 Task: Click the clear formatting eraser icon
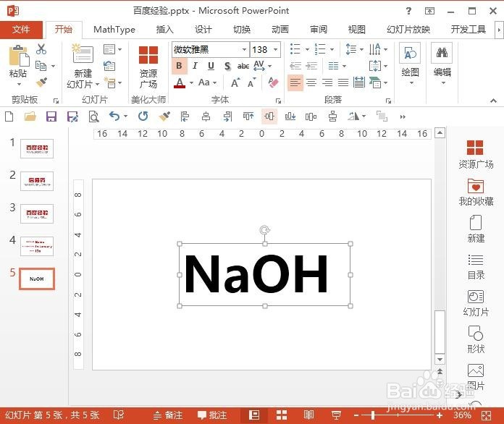[273, 82]
